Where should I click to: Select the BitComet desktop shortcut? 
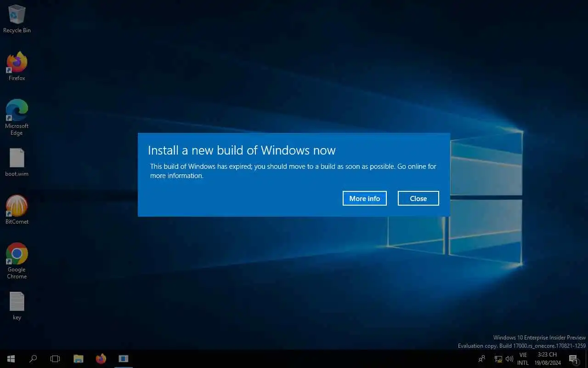tap(17, 210)
